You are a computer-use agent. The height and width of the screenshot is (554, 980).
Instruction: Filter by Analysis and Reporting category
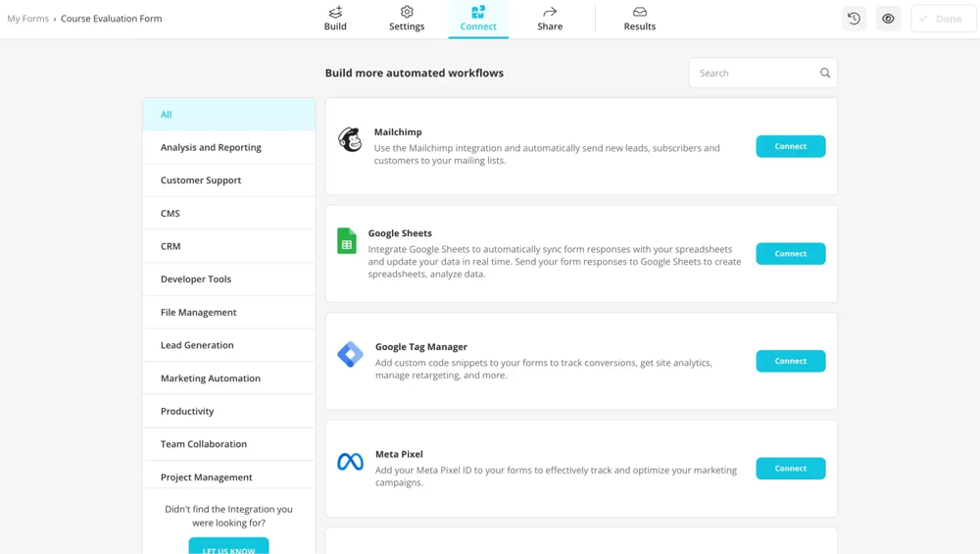click(211, 147)
